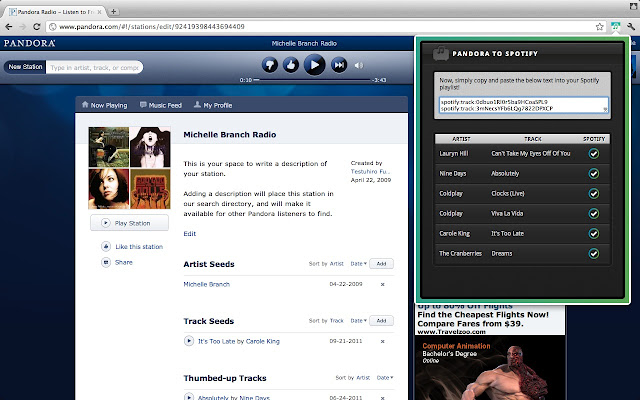The height and width of the screenshot is (400, 640).
Task: Click the thumbs down button
Action: click(x=270, y=65)
